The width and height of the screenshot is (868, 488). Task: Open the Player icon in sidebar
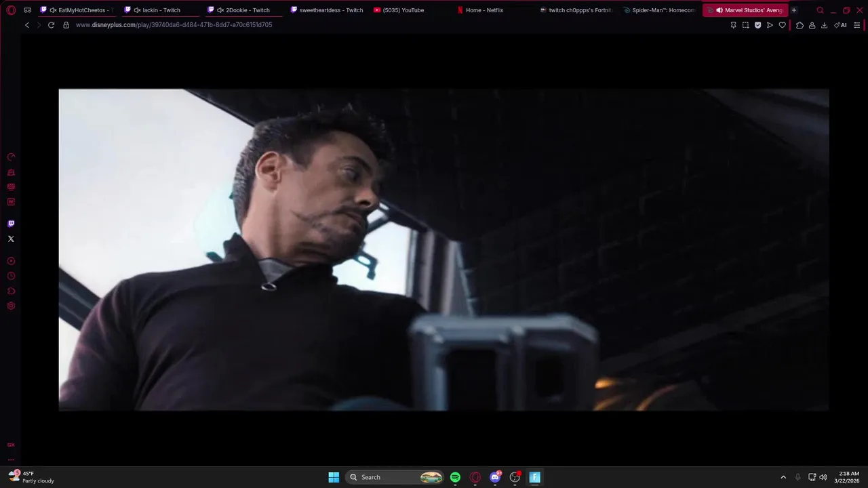[11, 261]
